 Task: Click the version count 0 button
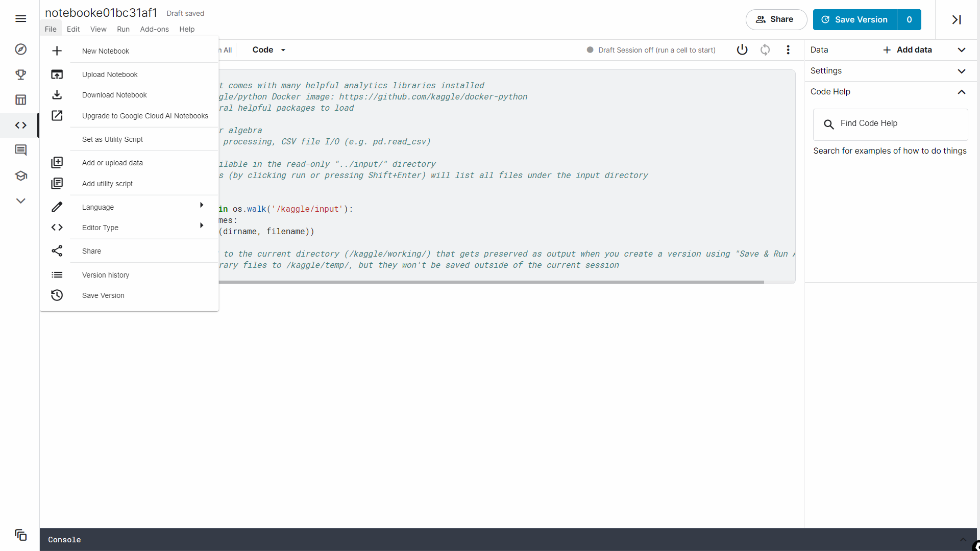click(x=909, y=19)
